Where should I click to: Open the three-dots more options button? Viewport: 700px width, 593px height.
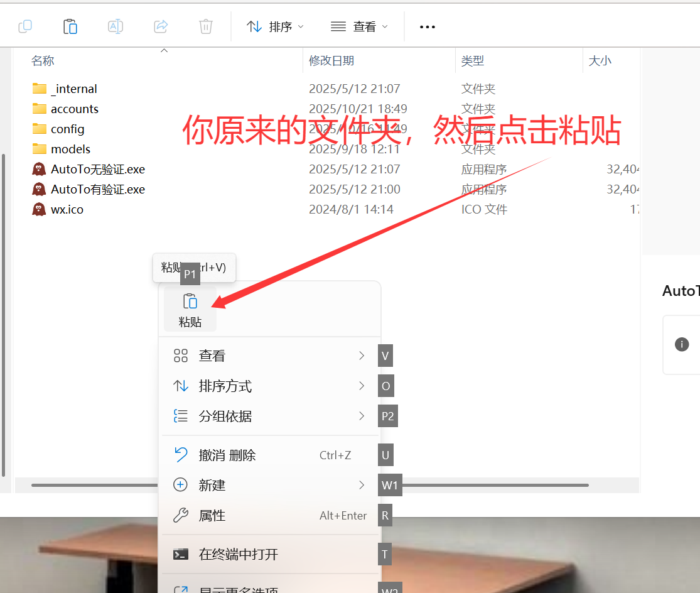(428, 27)
